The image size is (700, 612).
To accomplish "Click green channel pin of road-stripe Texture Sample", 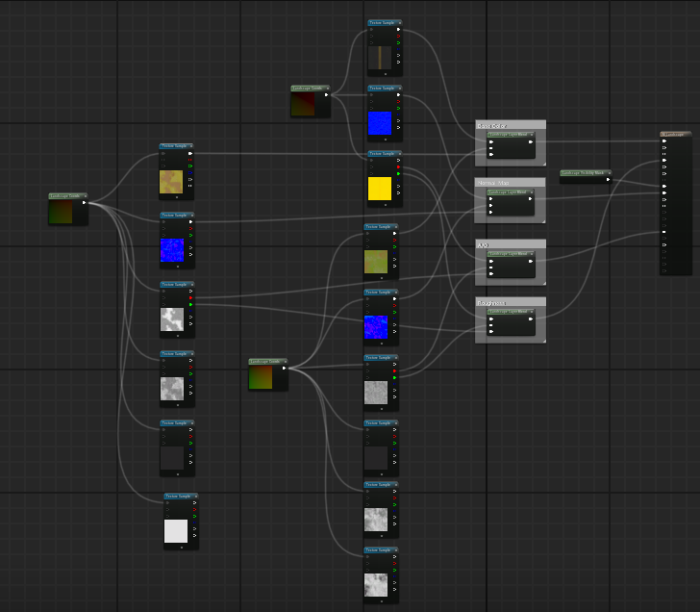I will coord(398,43).
